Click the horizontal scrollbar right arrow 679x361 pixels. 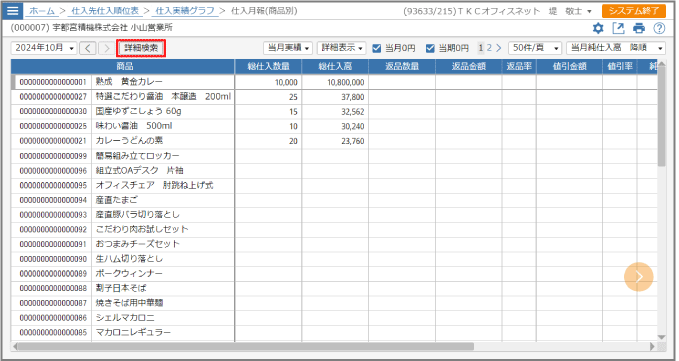[x=653, y=346]
